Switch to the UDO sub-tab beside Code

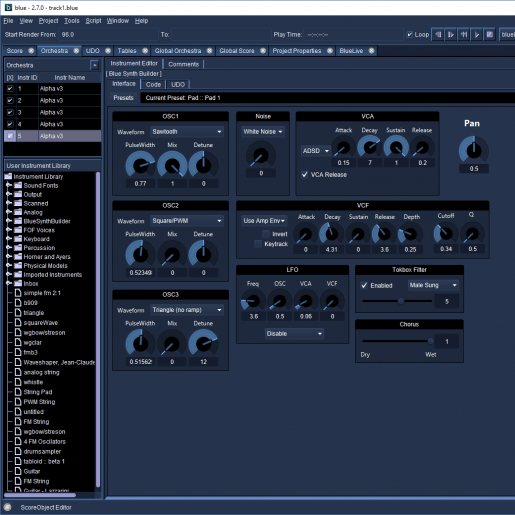click(178, 84)
